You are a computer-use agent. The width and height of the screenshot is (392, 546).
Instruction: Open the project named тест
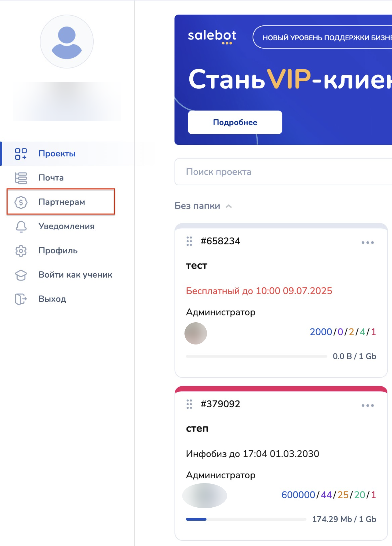(x=197, y=266)
